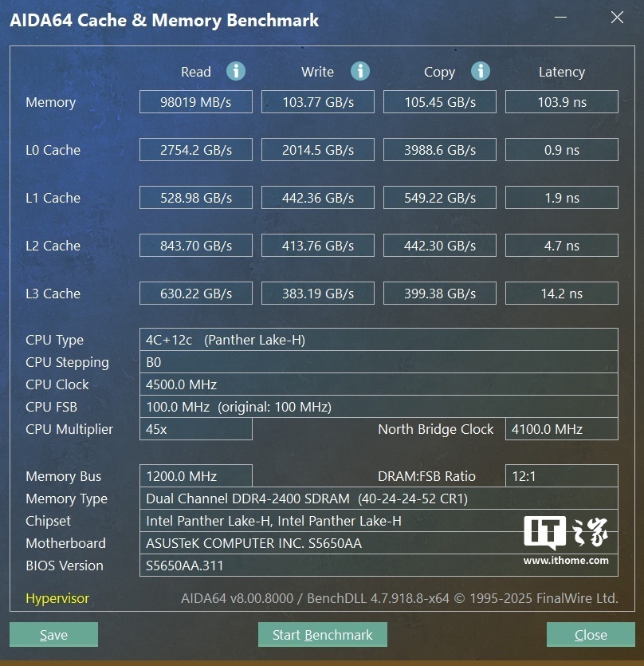The image size is (644, 666).
Task: Click the Memory Type Dual Channel DDR4-2400 field
Action: (379, 499)
